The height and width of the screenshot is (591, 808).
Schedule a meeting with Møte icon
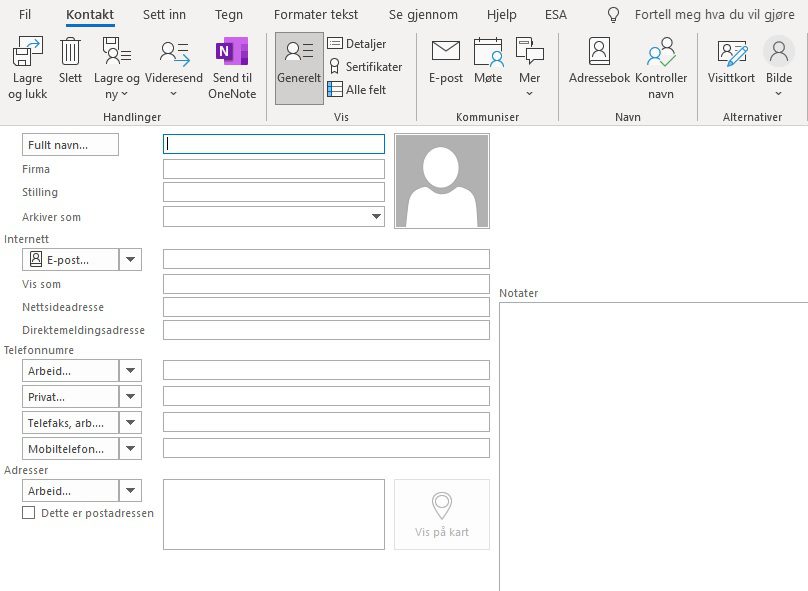click(x=488, y=52)
